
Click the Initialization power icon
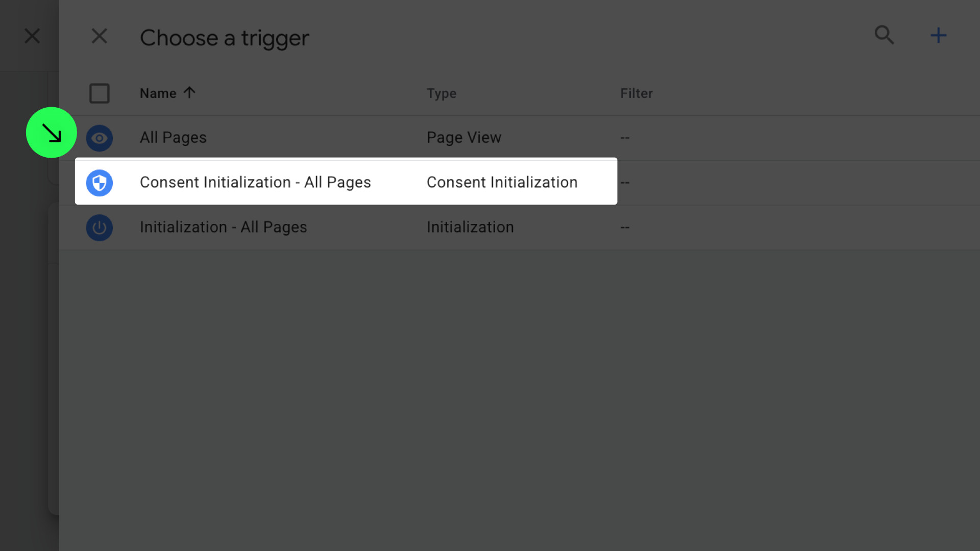coord(100,228)
